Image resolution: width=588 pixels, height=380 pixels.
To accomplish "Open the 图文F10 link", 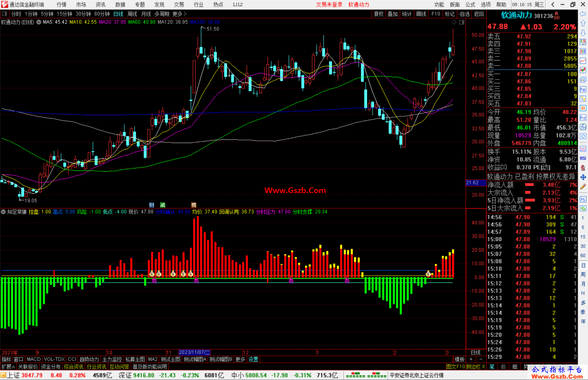I will (x=456, y=367).
